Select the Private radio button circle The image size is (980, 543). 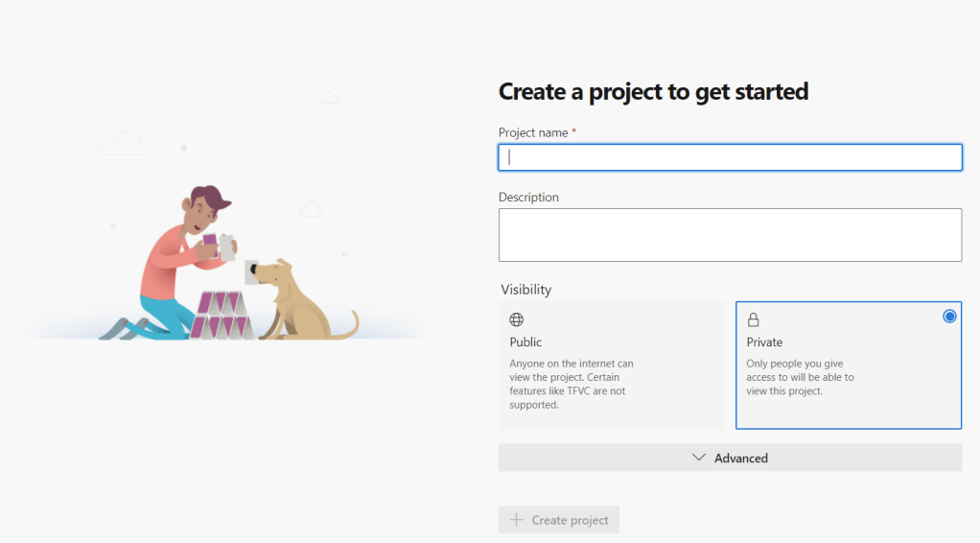[x=949, y=317]
